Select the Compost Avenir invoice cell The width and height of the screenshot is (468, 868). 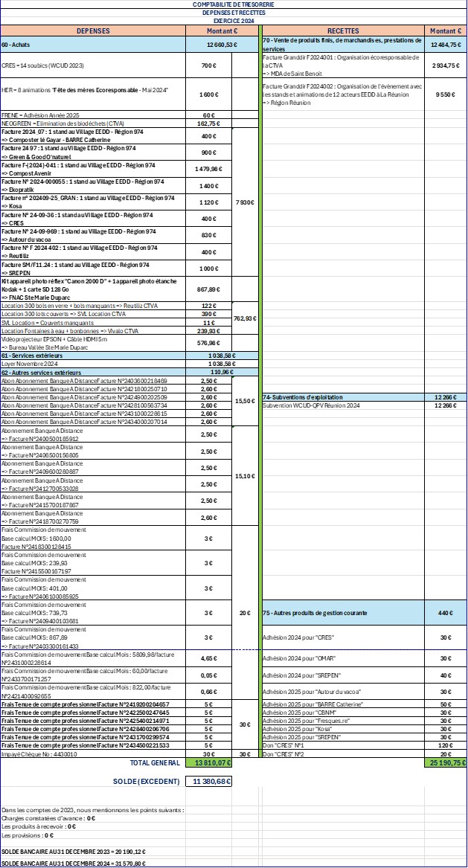pos(93,169)
